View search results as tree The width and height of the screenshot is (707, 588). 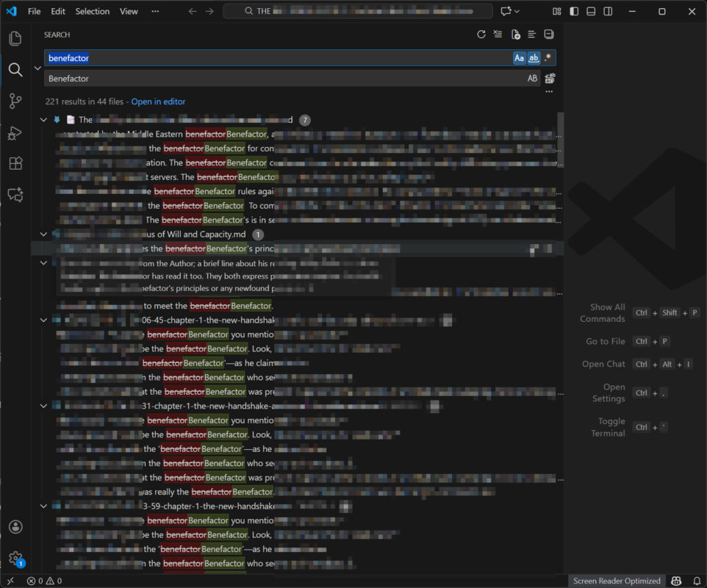[532, 35]
